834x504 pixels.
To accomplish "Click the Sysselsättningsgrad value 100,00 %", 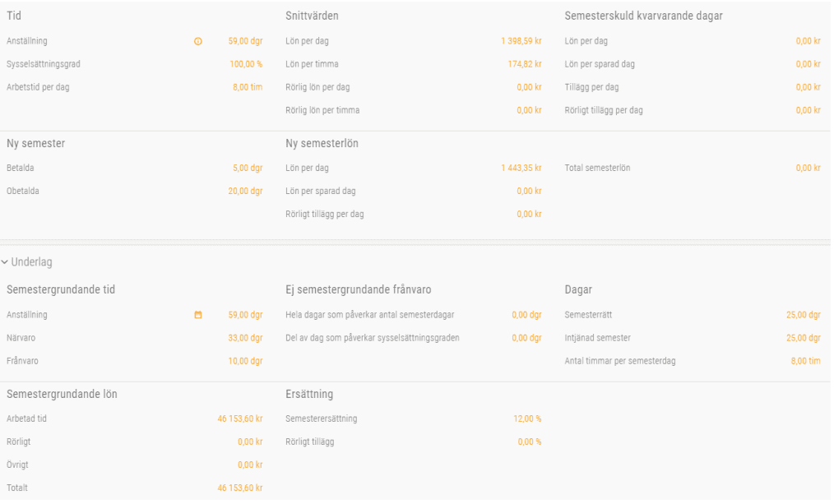I will 246,64.
